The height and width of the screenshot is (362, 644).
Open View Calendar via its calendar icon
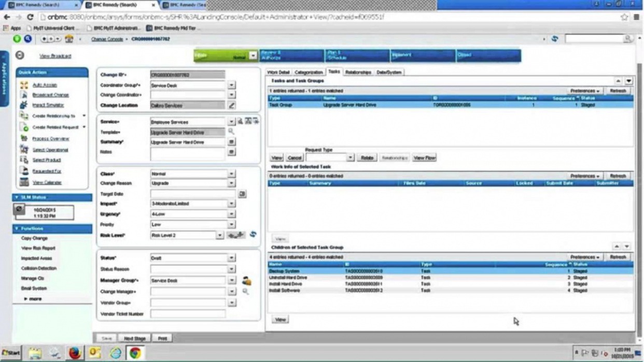(x=24, y=182)
